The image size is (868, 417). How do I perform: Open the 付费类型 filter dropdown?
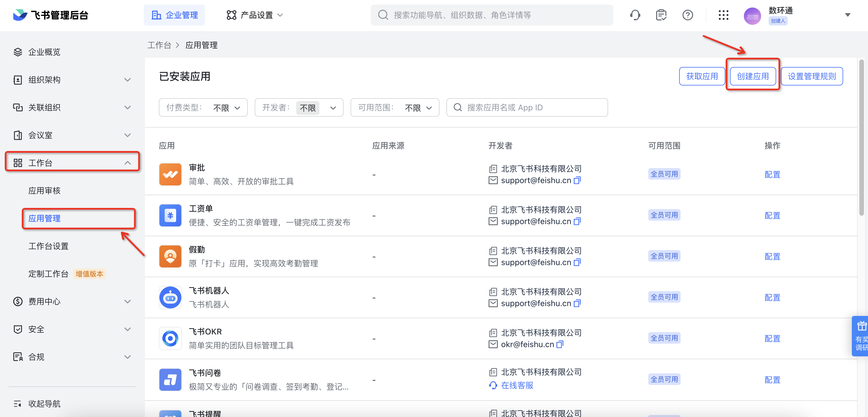click(x=203, y=107)
